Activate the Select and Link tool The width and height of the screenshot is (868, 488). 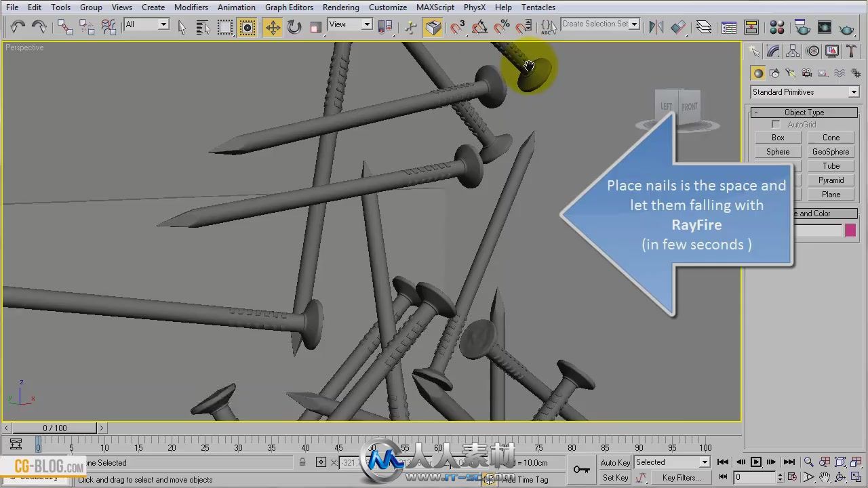click(65, 27)
